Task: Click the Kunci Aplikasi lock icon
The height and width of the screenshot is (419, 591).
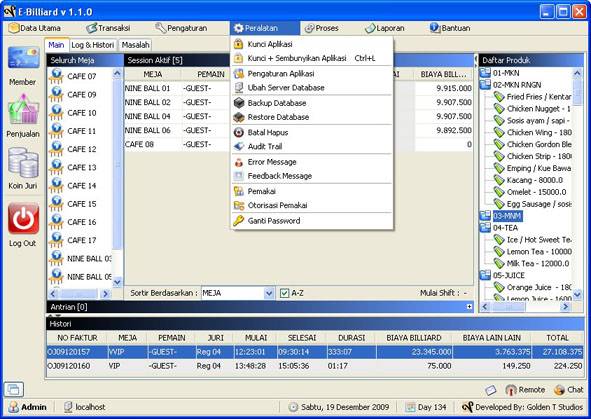Action: coord(238,44)
